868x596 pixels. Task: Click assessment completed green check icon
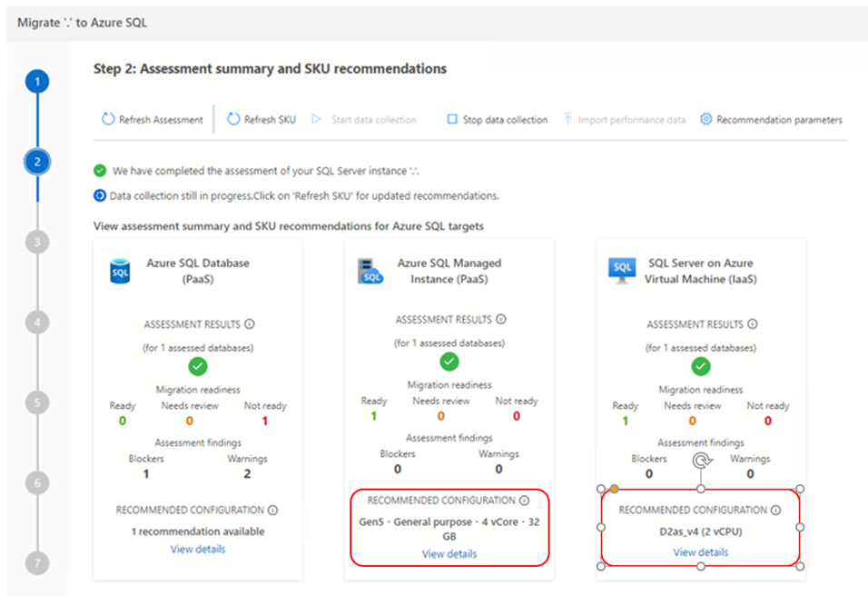(x=100, y=171)
